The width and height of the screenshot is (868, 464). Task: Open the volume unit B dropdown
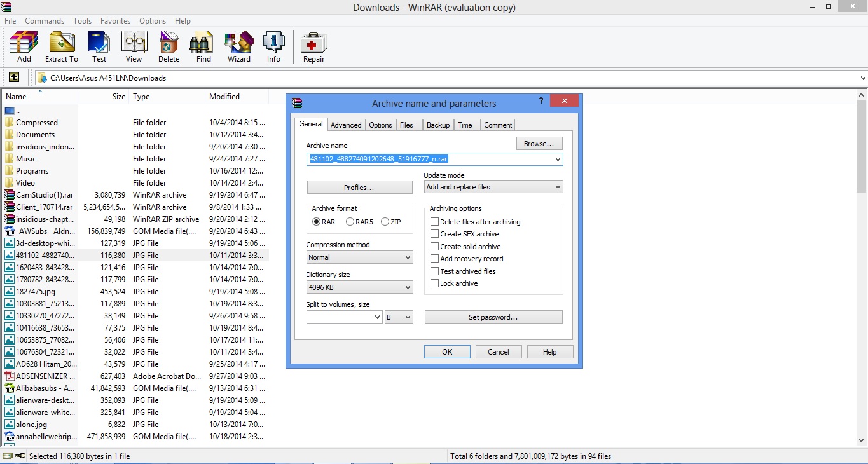pyautogui.click(x=399, y=317)
